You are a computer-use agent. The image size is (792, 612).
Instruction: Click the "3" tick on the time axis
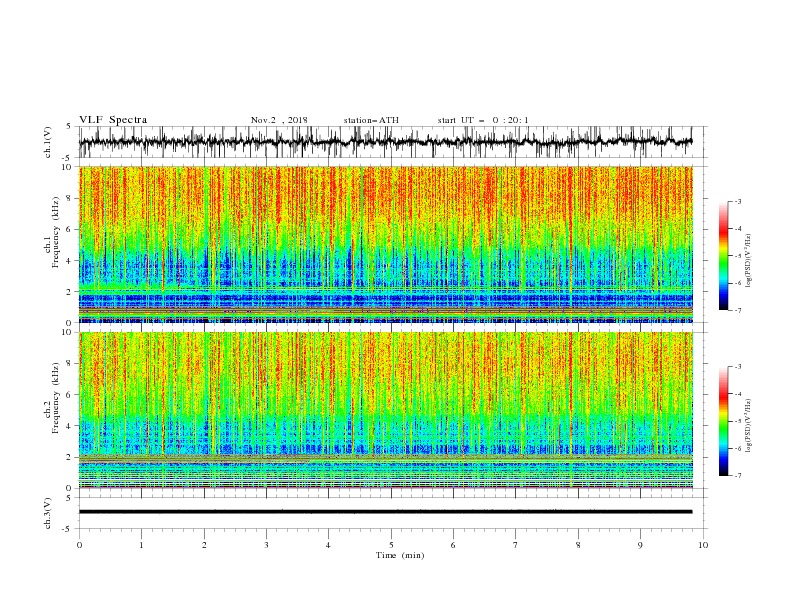point(266,545)
